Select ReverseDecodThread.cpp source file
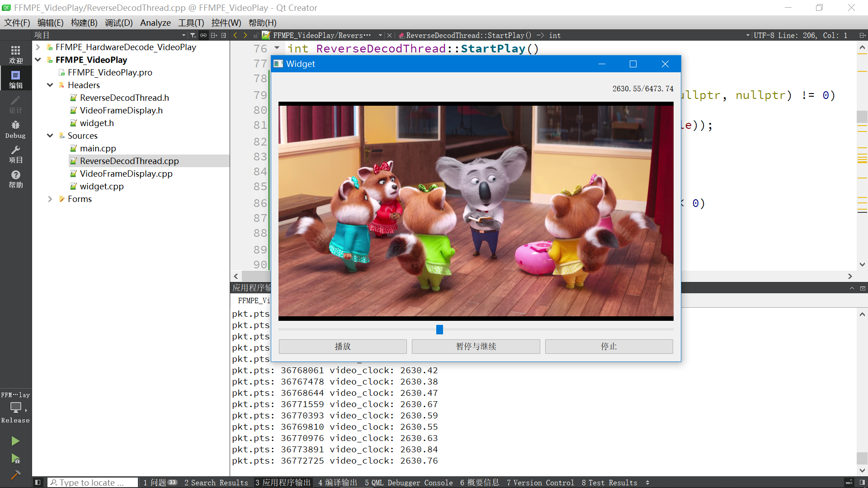This screenshot has height=488, width=868. click(x=129, y=161)
